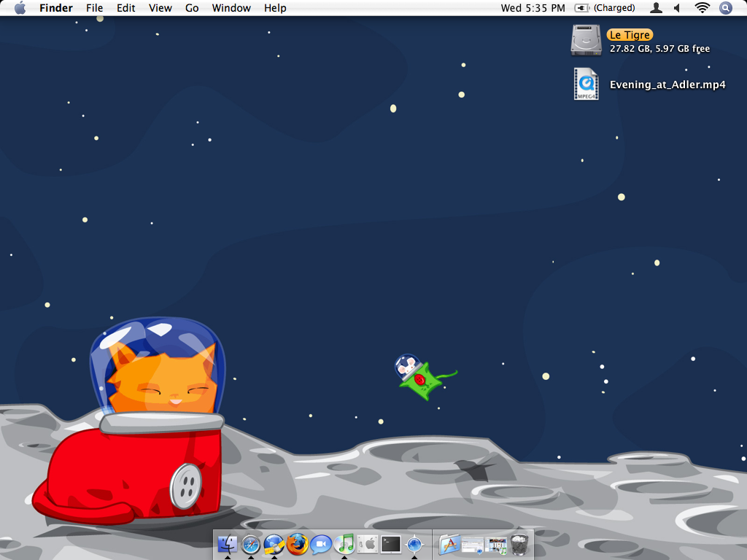Open the AirPort Wi-Fi status menu
The image size is (747, 560).
coord(702,7)
